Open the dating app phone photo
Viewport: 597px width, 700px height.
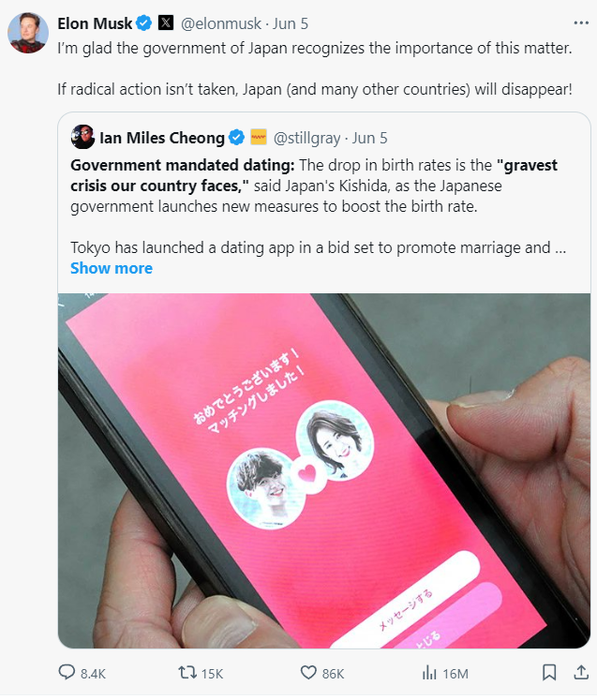point(324,470)
